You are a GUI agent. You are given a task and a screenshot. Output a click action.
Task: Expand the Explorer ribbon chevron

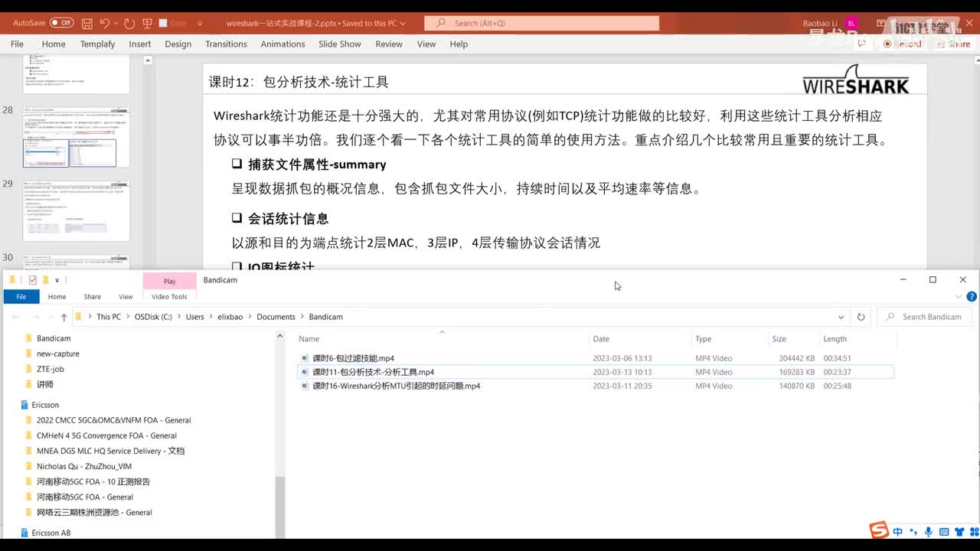tap(959, 296)
